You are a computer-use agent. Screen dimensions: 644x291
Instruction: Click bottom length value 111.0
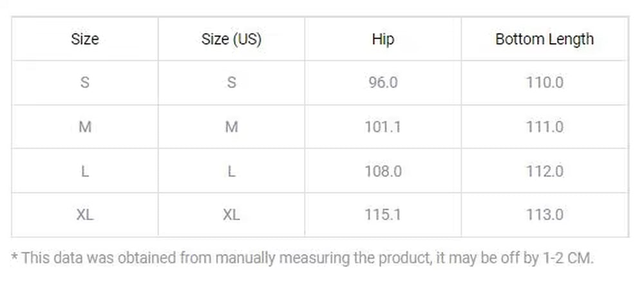(545, 127)
